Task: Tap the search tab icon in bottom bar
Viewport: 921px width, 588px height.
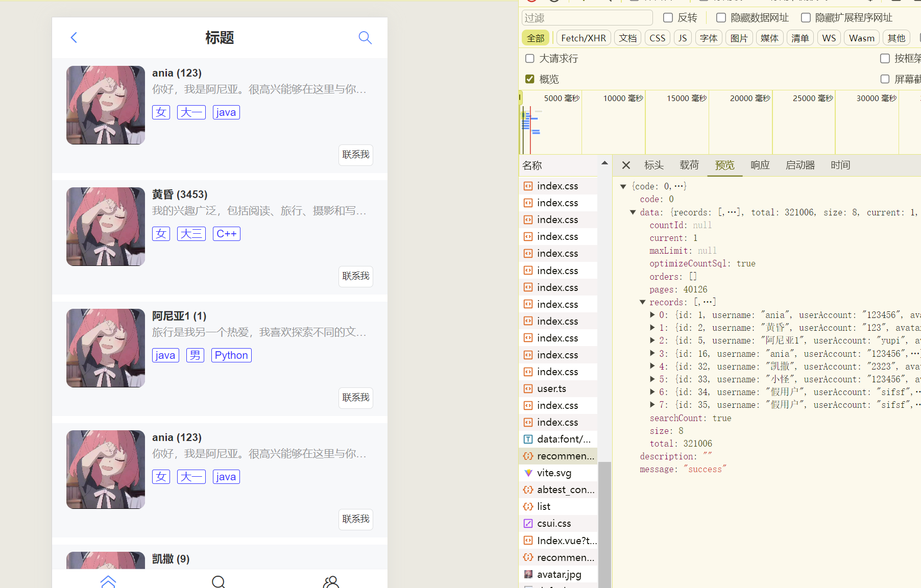Action: (x=219, y=581)
